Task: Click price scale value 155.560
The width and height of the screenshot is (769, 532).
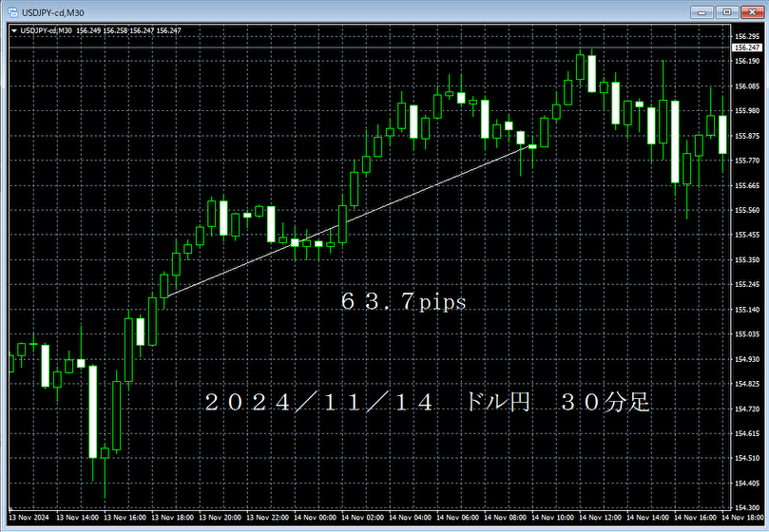Action: tap(747, 210)
